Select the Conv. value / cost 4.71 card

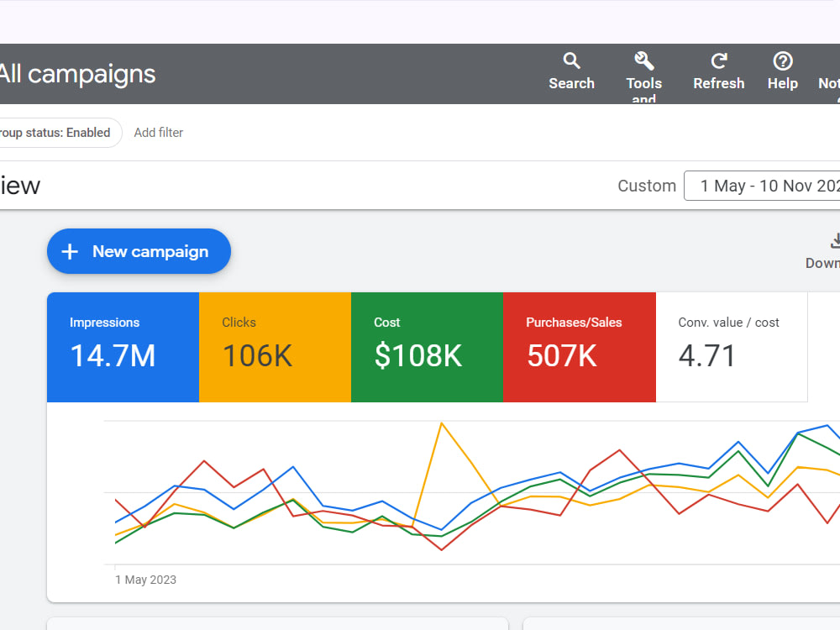(732, 347)
